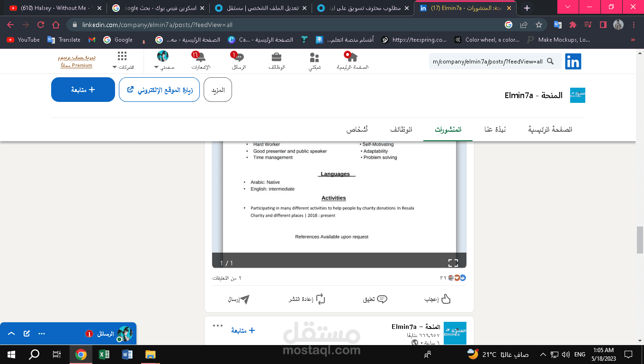Open the LinkedIn logo home link
The height and width of the screenshot is (364, 644).
[573, 62]
